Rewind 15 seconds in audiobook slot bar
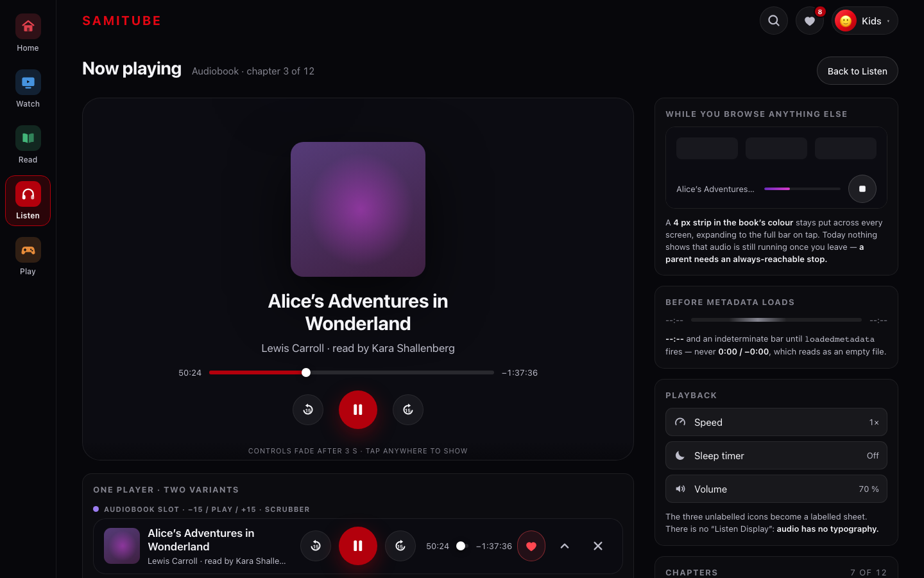This screenshot has height=578, width=924. click(x=316, y=546)
